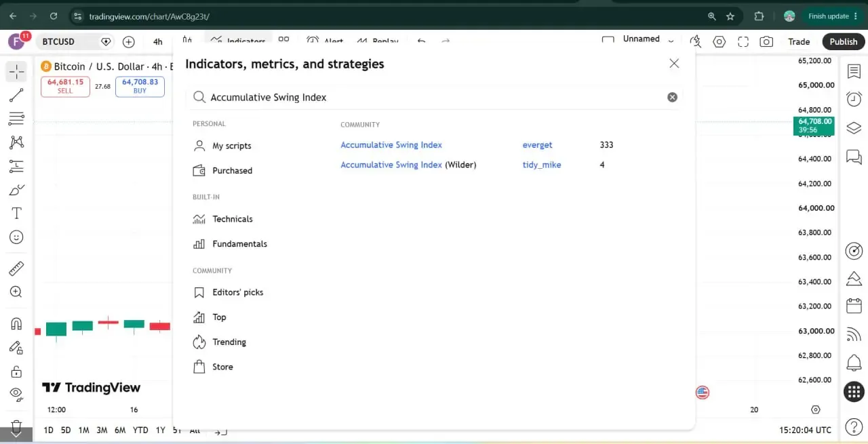Open the forecasting and measurement tools
Viewport: 868px width, 444px height.
tap(16, 166)
